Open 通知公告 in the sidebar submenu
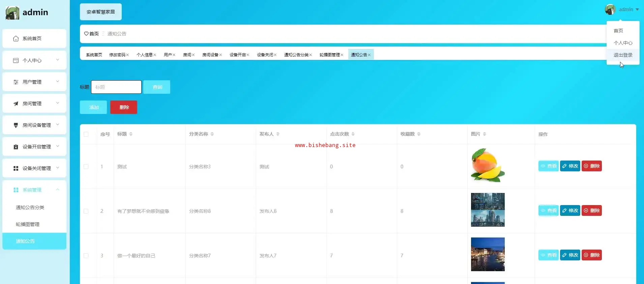Image resolution: width=644 pixels, height=284 pixels. (x=34, y=241)
